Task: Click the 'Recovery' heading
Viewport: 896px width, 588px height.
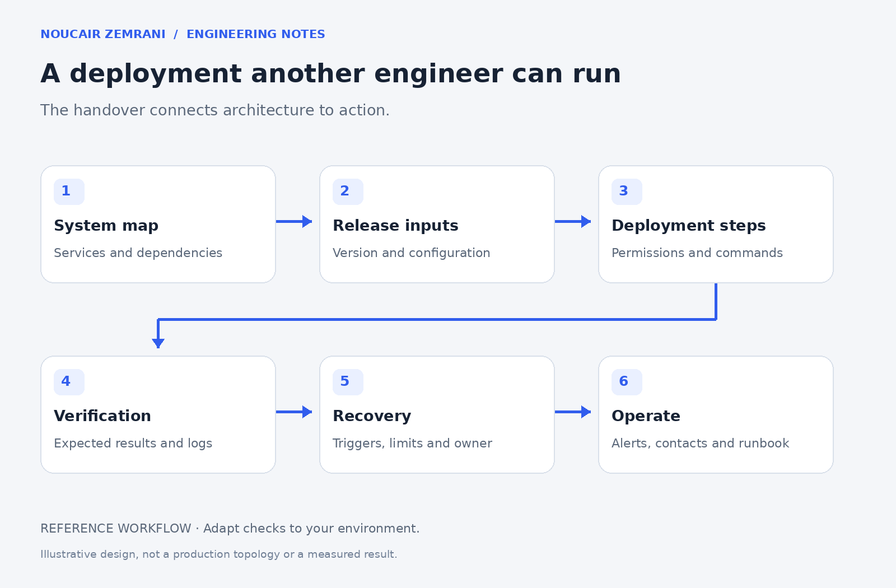Action: pyautogui.click(x=372, y=416)
